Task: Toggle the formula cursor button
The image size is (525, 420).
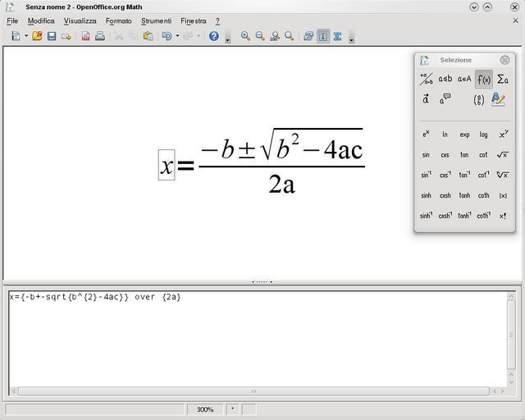Action: tap(322, 36)
